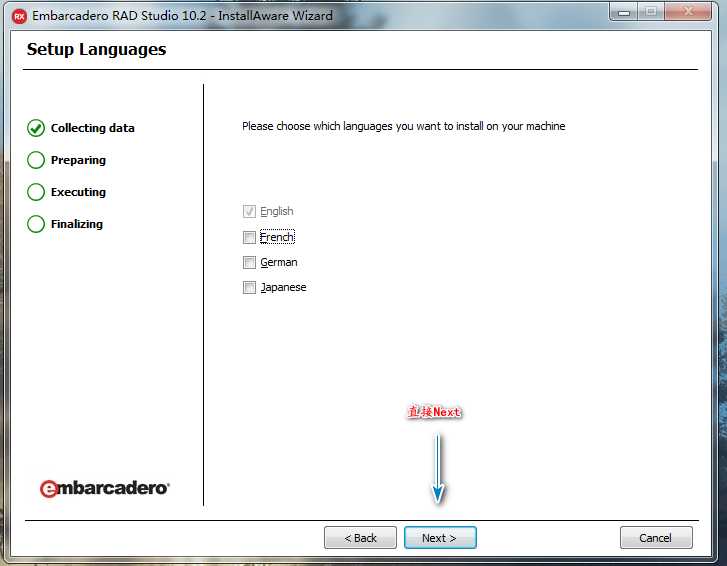This screenshot has height=566, width=727.
Task: Click the Finalizing step circle icon
Action: (36, 224)
